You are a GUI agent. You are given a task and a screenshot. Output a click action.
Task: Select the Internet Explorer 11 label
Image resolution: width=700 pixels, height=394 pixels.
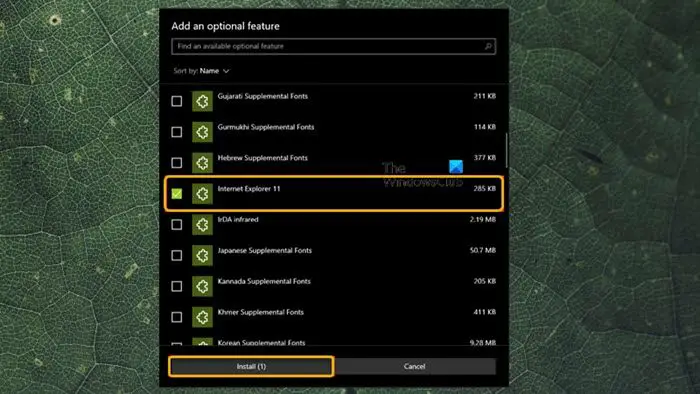249,188
